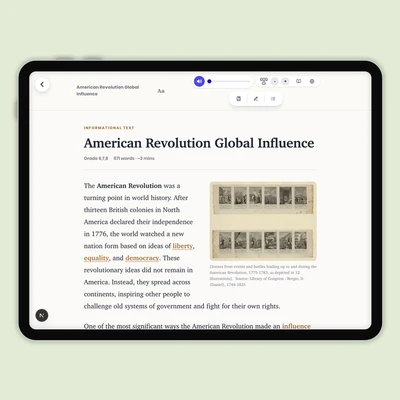Click the underlined word equality
This screenshot has height=400, width=400.
pos(96,258)
